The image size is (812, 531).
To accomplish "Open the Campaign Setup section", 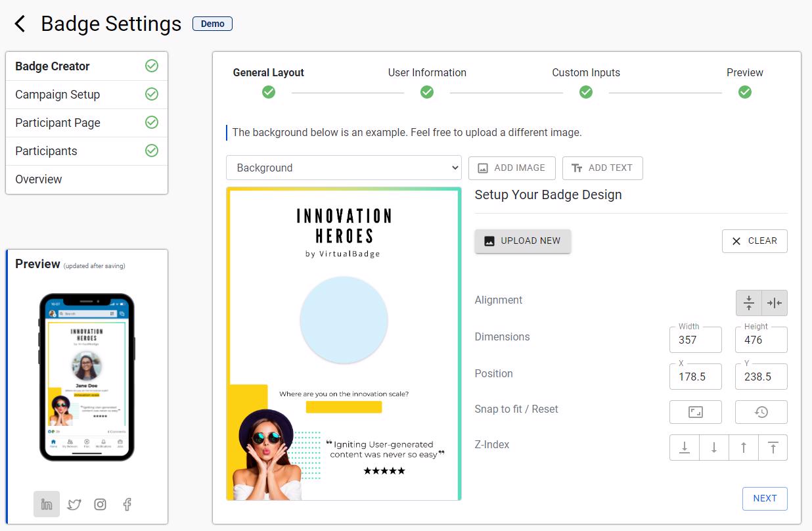I will [x=58, y=95].
